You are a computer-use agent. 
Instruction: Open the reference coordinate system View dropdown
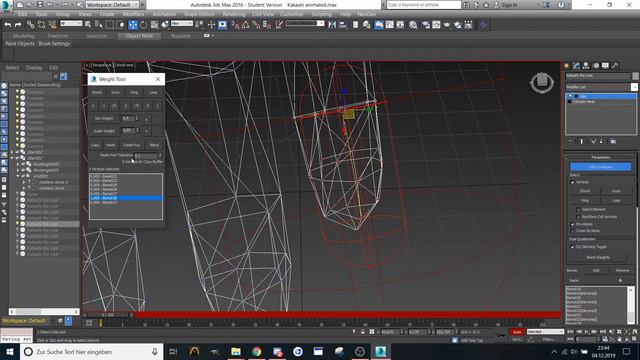tap(182, 24)
